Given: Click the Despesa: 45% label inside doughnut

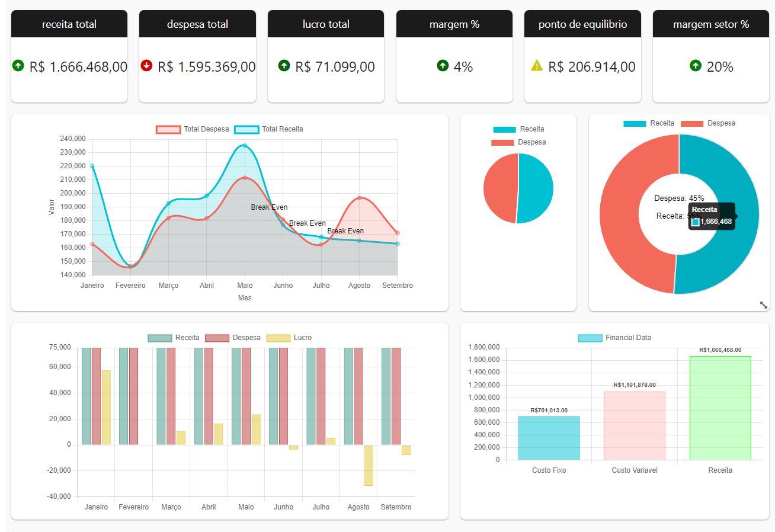Looking at the screenshot, I should (679, 198).
